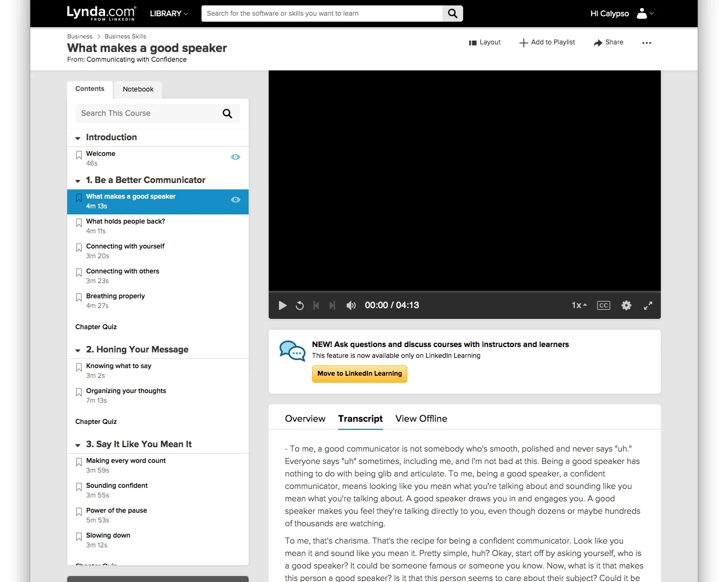
Task: Click the Layout icon
Action: click(x=472, y=43)
